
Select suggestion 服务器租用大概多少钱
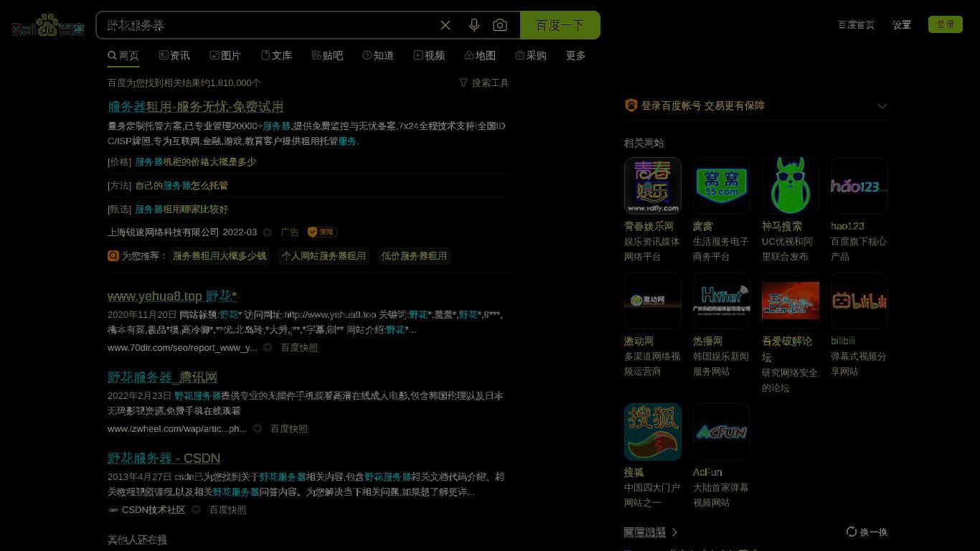[220, 255]
